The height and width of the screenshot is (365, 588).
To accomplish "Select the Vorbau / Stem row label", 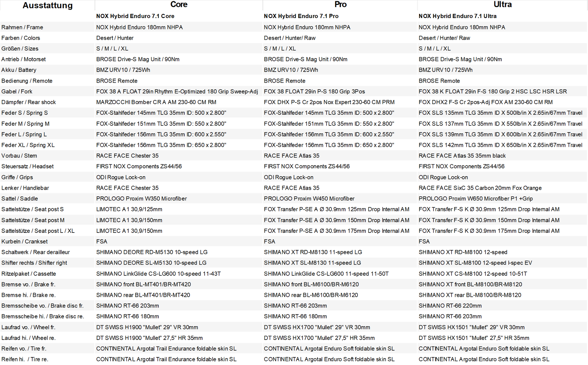I will [x=19, y=156].
